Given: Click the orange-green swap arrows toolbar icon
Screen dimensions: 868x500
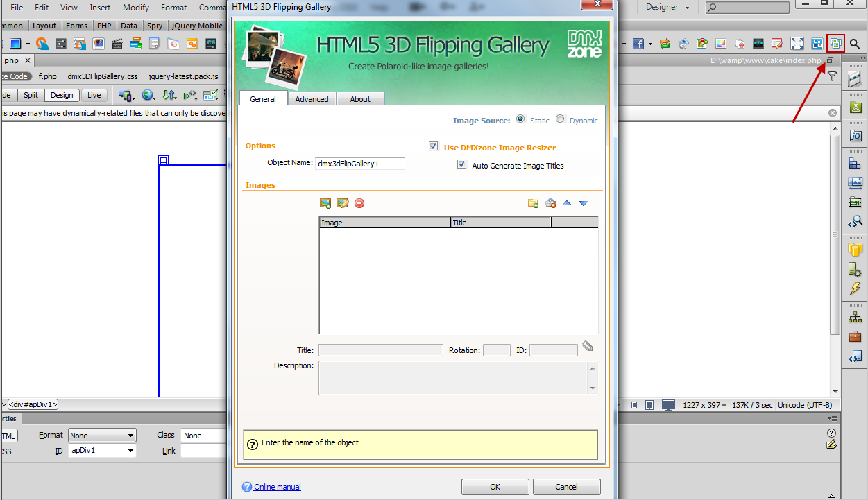Looking at the screenshot, I should pos(665,44).
